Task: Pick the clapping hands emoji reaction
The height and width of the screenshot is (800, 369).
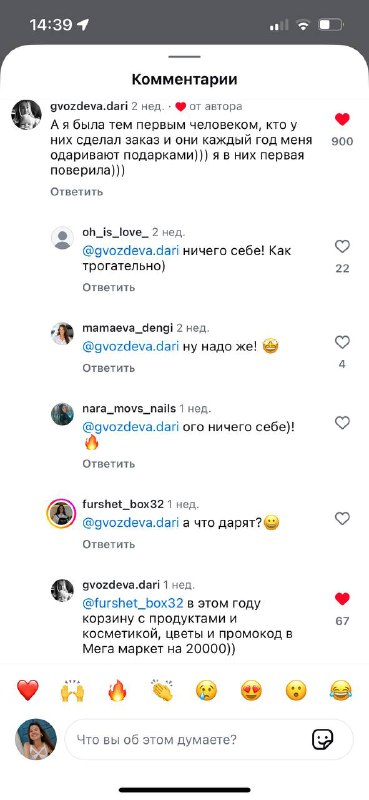Action: pyautogui.click(x=162, y=691)
